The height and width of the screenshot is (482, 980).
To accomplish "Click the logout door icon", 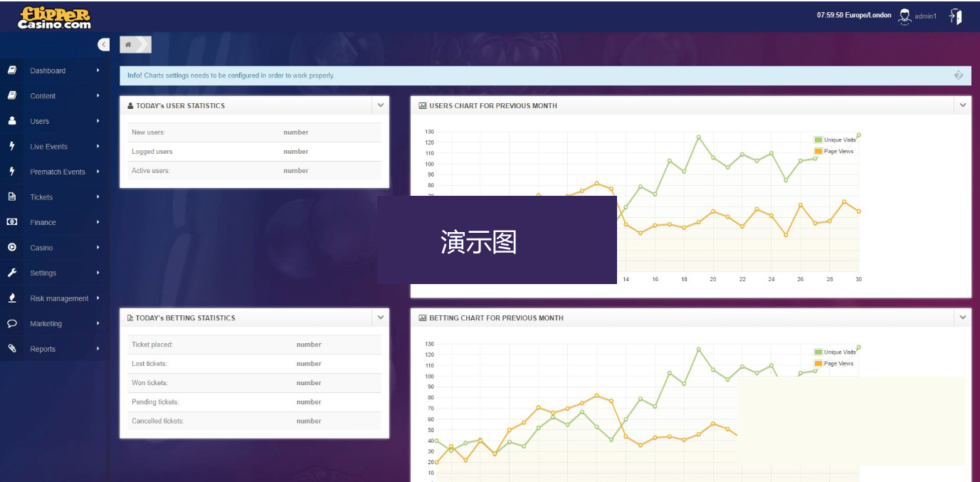I will click(x=956, y=16).
